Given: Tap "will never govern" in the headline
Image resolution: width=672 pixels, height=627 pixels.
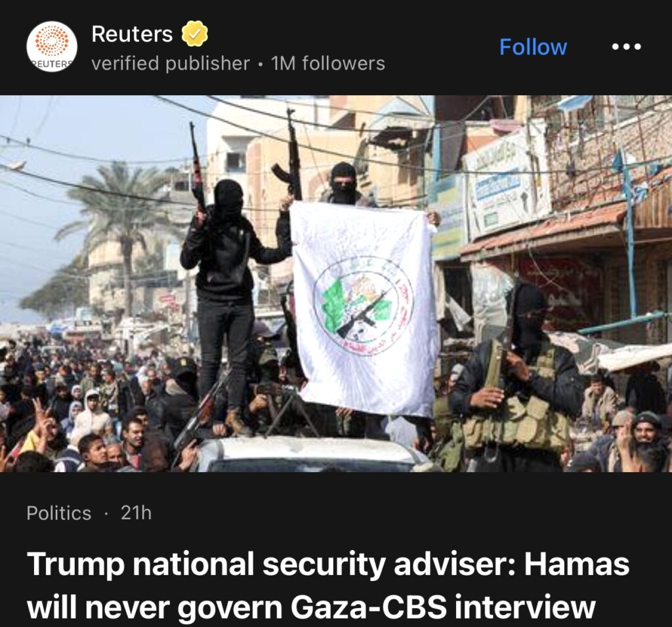Looking at the screenshot, I should click(155, 607).
